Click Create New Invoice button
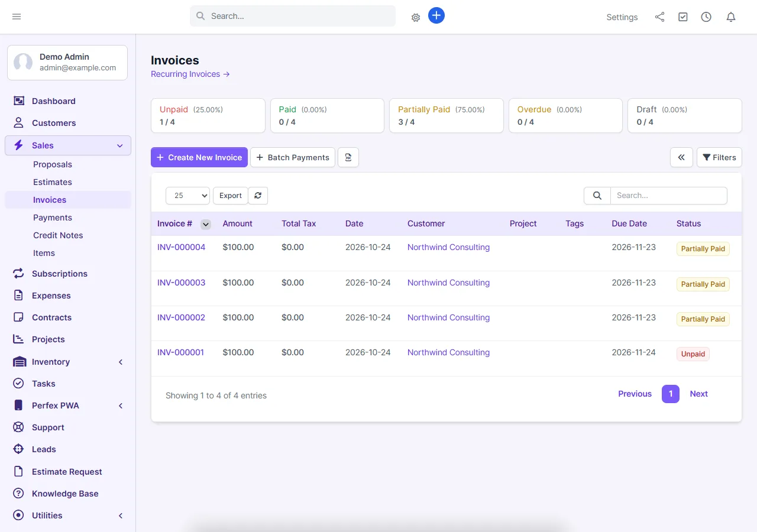Viewport: 757px width, 532px height. [x=199, y=157]
